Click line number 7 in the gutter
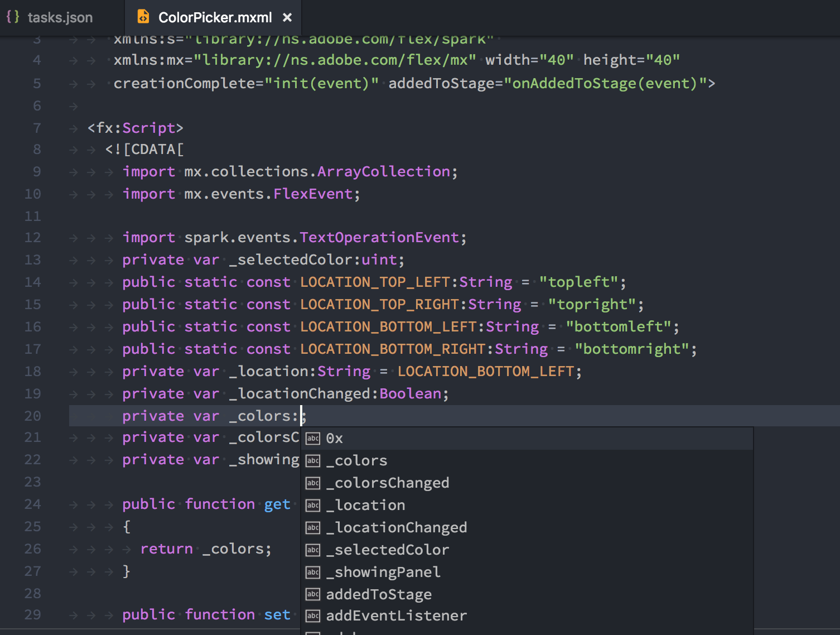The height and width of the screenshot is (635, 840). pos(37,128)
